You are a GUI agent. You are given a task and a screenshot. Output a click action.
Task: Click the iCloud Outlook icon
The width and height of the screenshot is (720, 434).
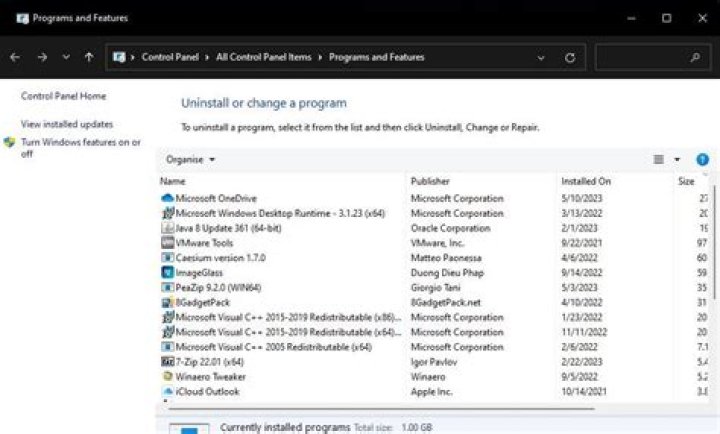click(x=168, y=391)
